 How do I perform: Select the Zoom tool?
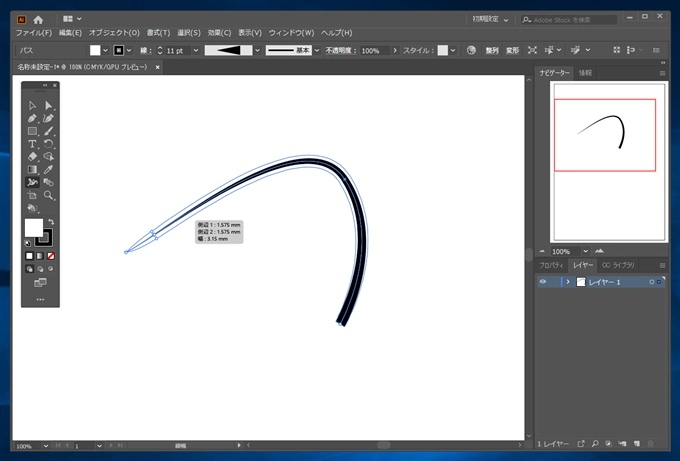[49, 195]
